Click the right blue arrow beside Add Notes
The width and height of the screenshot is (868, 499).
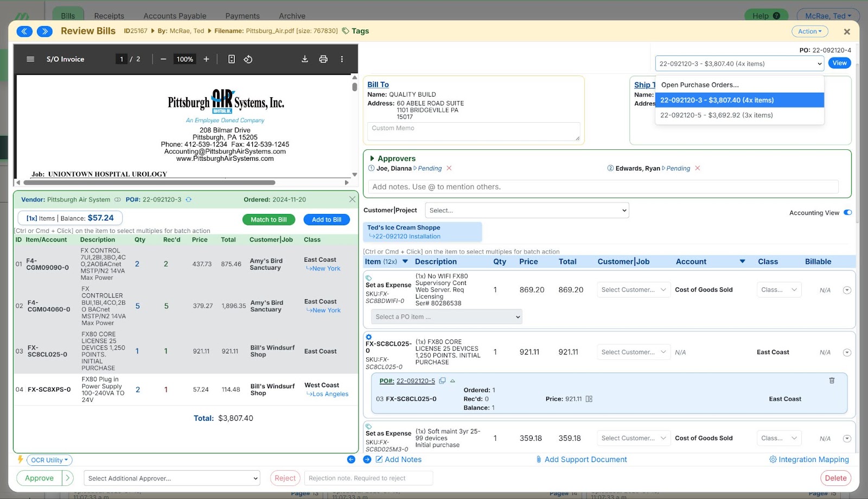[x=367, y=459]
